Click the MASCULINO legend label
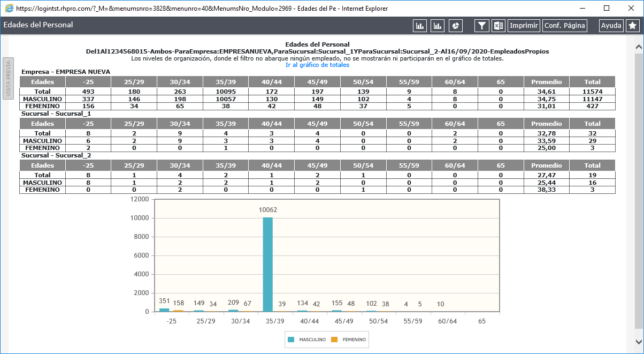 point(312,340)
